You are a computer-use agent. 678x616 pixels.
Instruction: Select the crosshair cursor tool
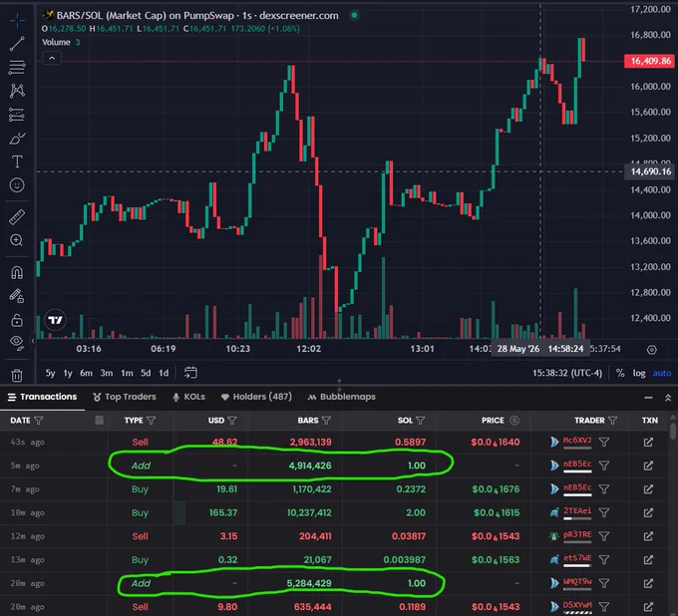pos(17,20)
